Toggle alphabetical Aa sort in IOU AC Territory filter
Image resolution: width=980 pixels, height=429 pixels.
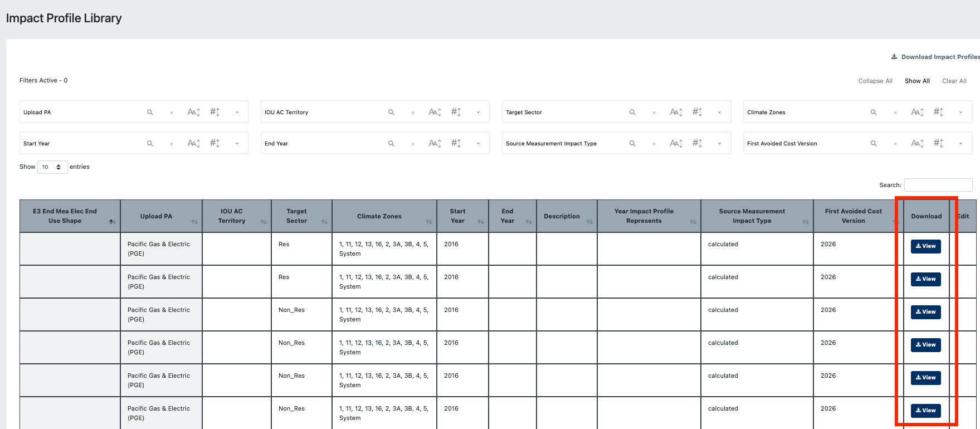click(435, 112)
